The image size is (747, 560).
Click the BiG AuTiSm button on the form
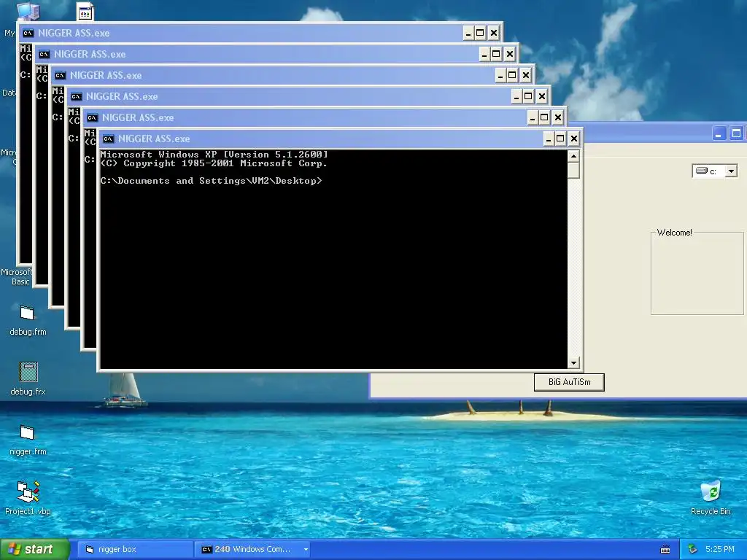coord(569,382)
